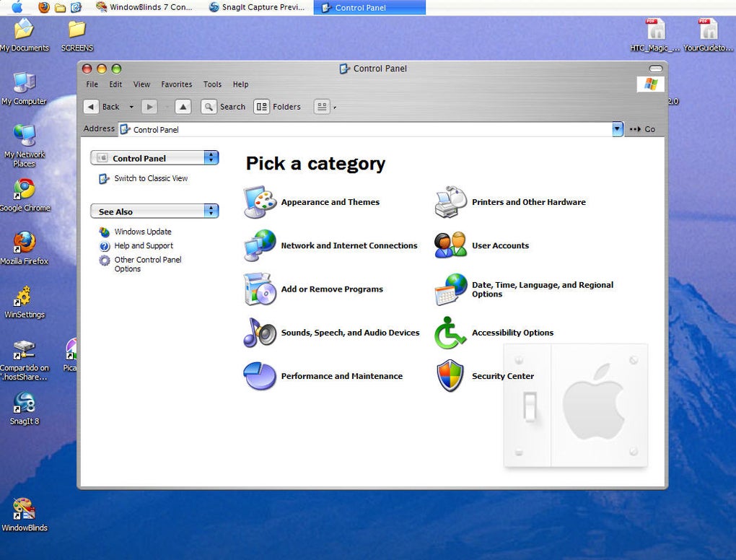Expand the Address bar dropdown arrow
Viewport: 736px width, 560px height.
pyautogui.click(x=618, y=129)
